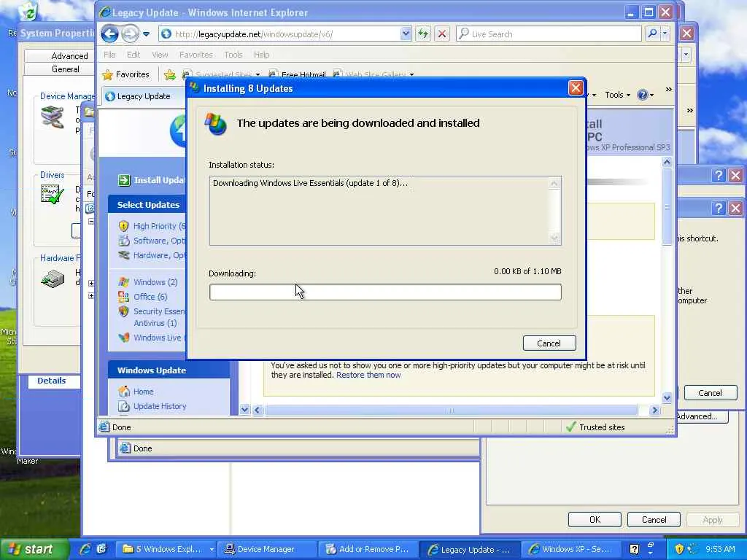Click the horizontal scrollbar right arrow
The height and width of the screenshot is (560, 747).
[654, 410]
